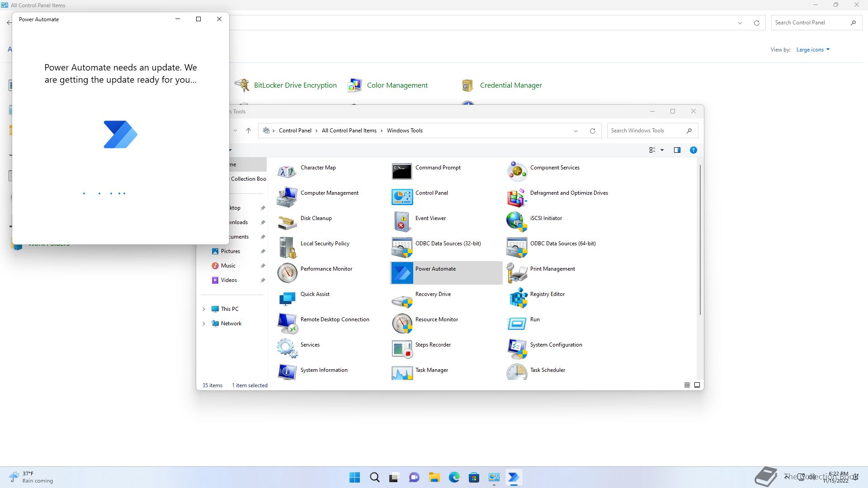Open Credential Manager link
This screenshot has height=488, width=868.
511,85
